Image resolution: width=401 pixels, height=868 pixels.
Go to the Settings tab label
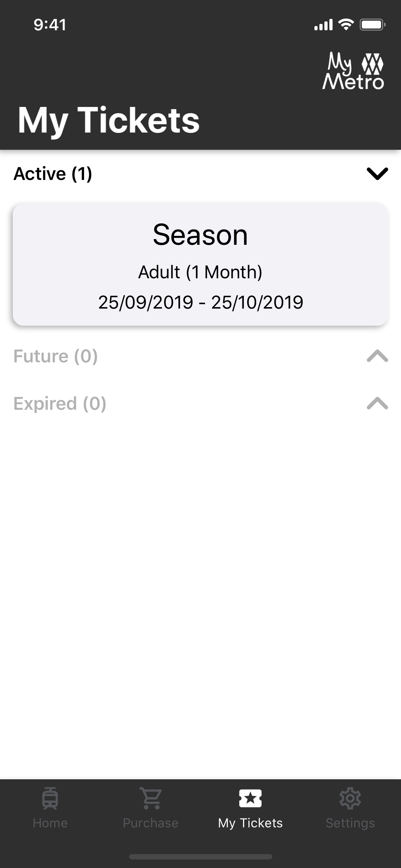(x=350, y=823)
